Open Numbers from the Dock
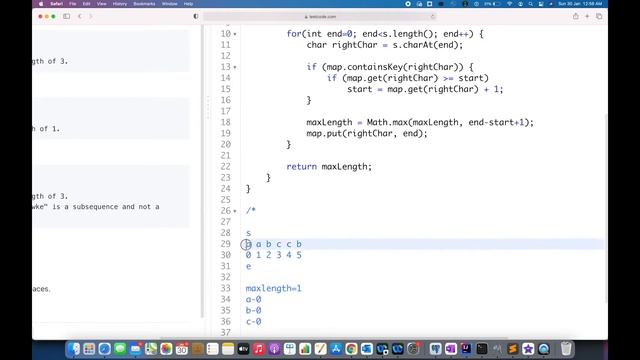Image resolution: width=640 pixels, height=360 pixels. pos(305,349)
